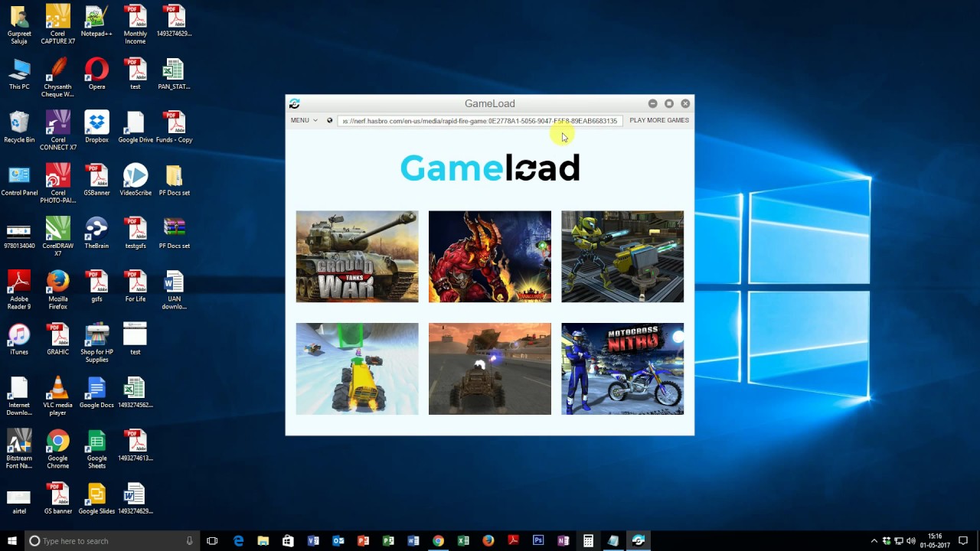Open Task View from the taskbar

[x=212, y=541]
